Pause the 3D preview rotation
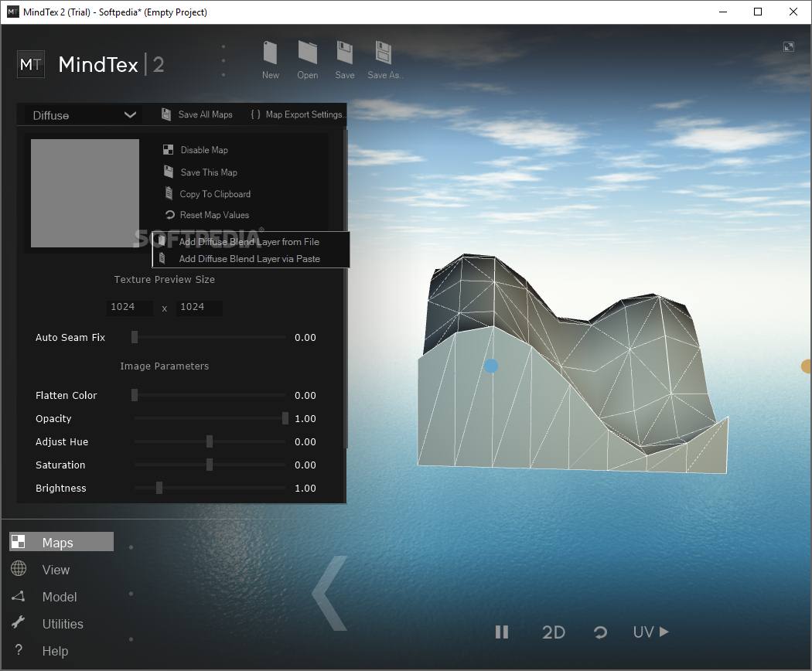This screenshot has width=812, height=671. tap(502, 632)
